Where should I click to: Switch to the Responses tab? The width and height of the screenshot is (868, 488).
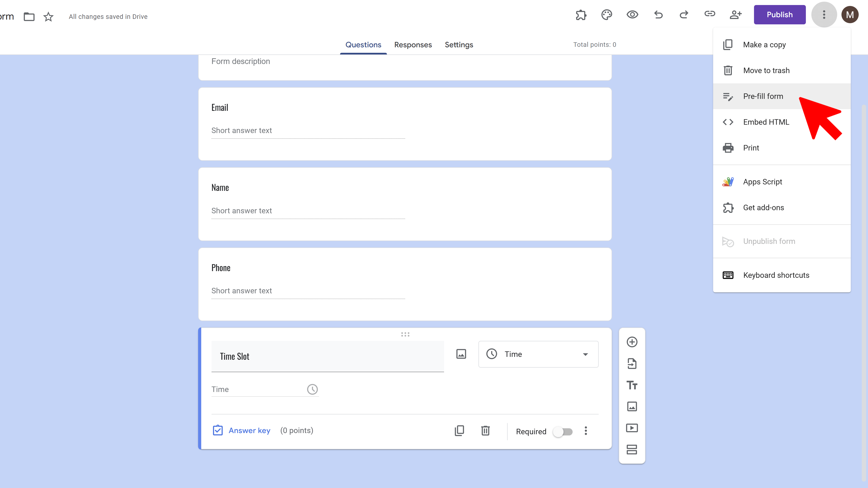tap(413, 45)
